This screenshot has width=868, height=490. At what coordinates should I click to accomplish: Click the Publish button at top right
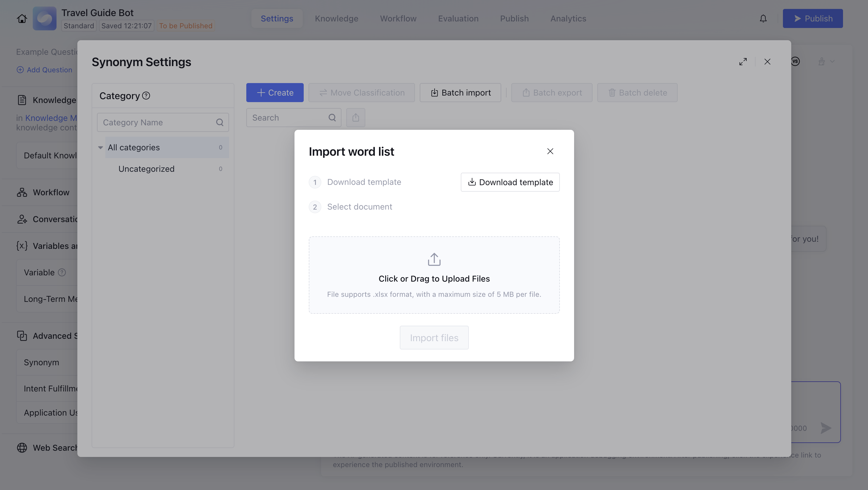coord(812,18)
